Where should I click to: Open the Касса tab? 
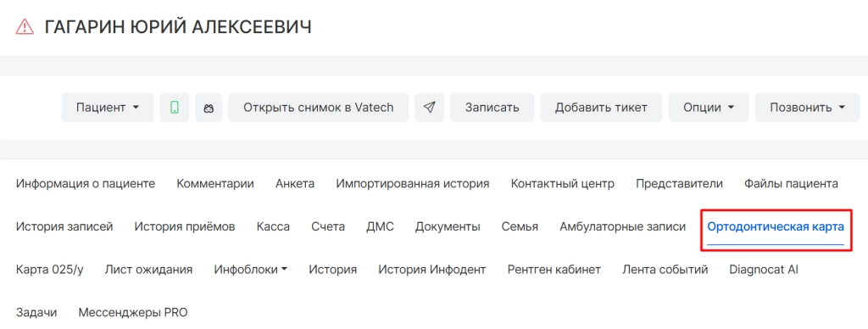point(273,226)
